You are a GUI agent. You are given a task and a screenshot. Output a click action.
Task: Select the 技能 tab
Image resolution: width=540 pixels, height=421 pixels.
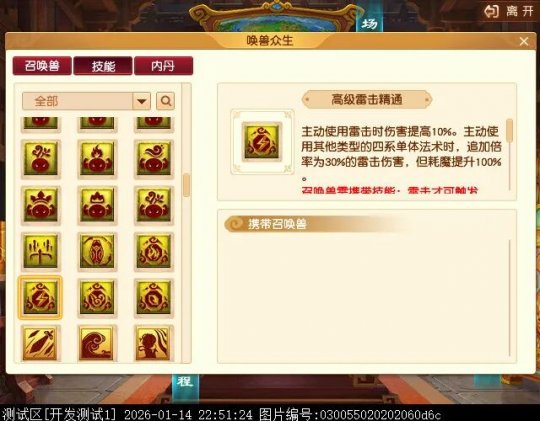point(103,65)
